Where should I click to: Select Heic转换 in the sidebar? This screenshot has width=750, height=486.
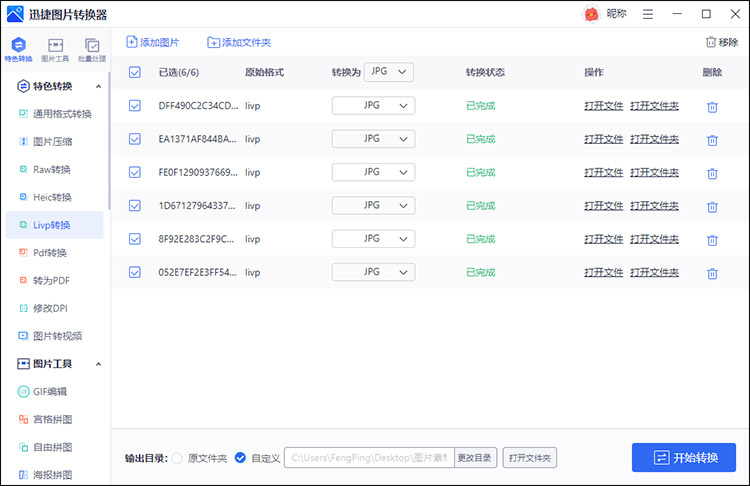coord(52,197)
